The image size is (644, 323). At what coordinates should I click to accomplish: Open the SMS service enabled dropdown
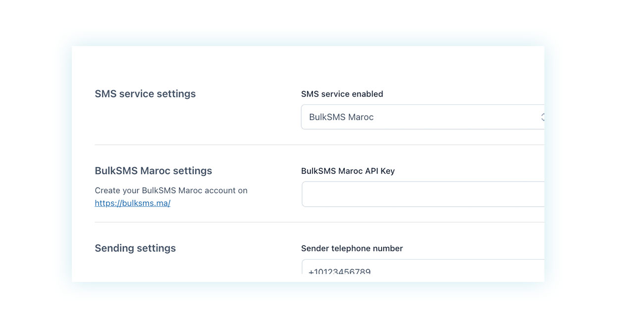[423, 117]
